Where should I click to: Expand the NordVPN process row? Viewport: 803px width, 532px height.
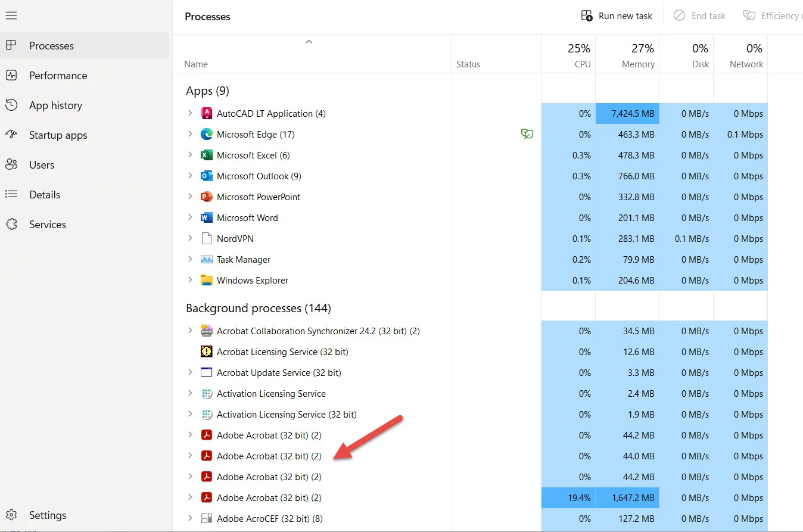click(x=190, y=238)
